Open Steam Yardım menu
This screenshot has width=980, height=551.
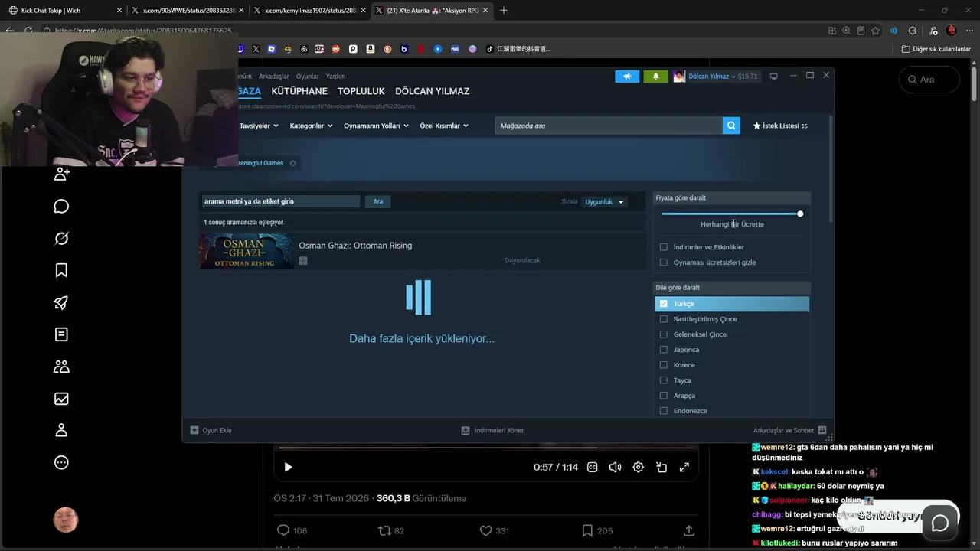pyautogui.click(x=335, y=77)
